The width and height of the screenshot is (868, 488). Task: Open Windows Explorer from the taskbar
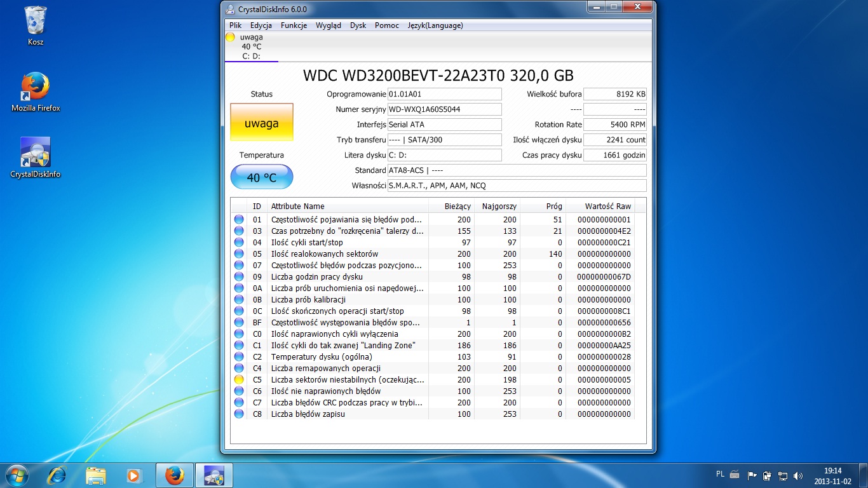[96, 475]
